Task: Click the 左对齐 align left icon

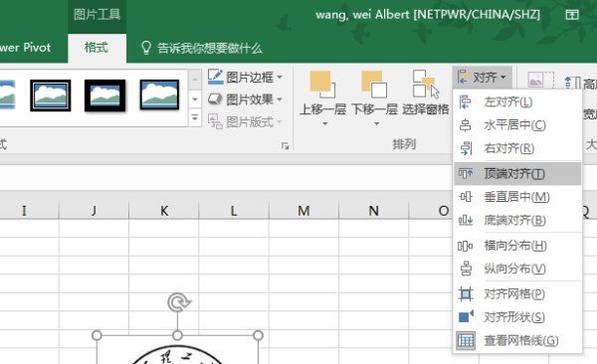Action: [x=466, y=102]
